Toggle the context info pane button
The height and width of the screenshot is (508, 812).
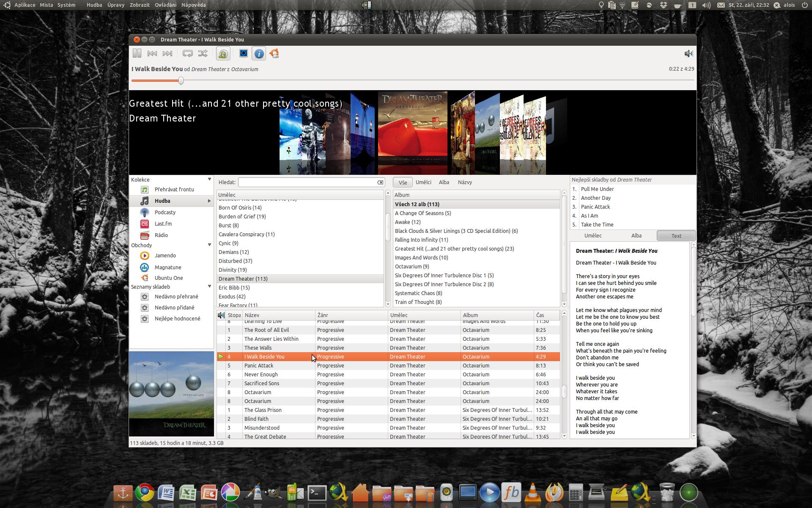tap(259, 53)
